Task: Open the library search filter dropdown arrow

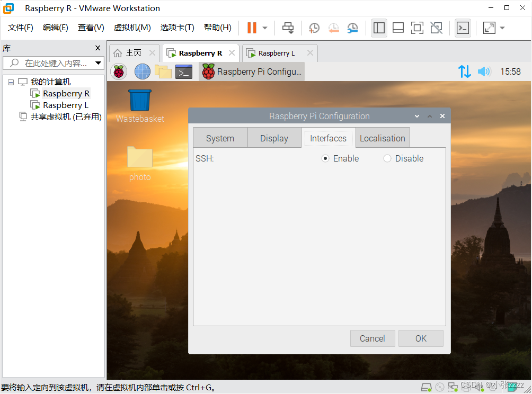Action: pos(99,62)
